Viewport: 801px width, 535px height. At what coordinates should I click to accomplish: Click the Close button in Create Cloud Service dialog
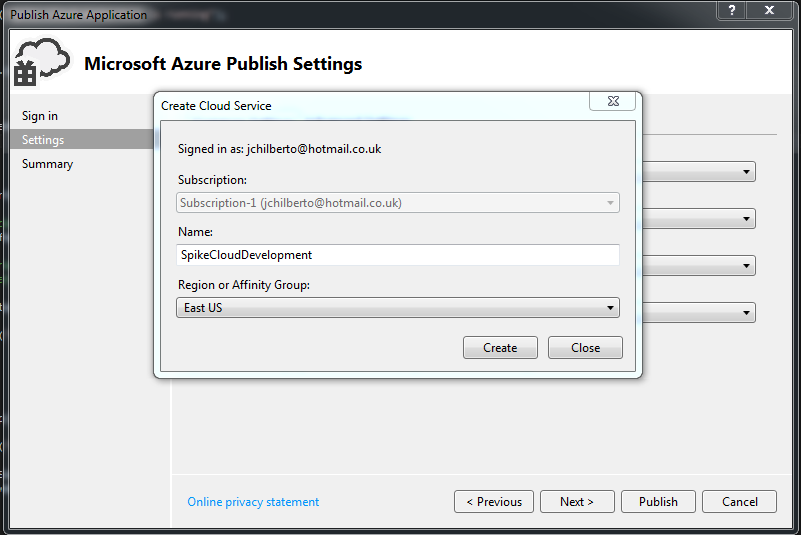coord(585,347)
